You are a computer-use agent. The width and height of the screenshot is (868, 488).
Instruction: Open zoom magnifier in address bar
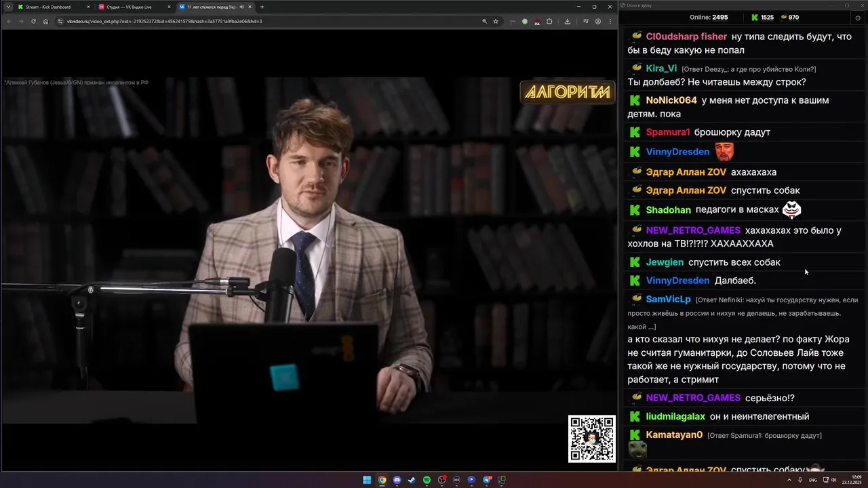tap(484, 21)
